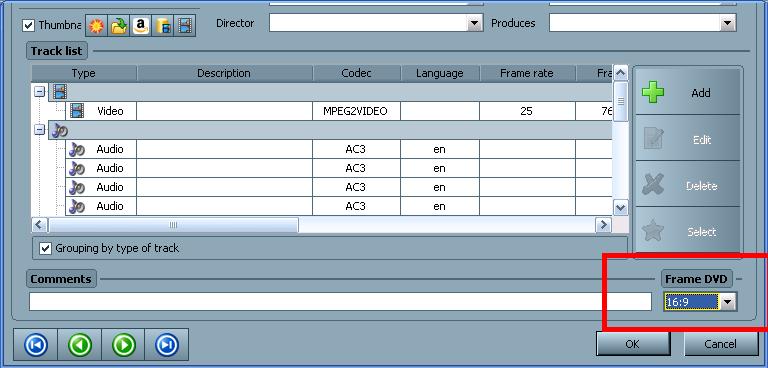Screen dimensions: 768x368
Task: Click the Cancel button
Action: pyautogui.click(x=720, y=344)
